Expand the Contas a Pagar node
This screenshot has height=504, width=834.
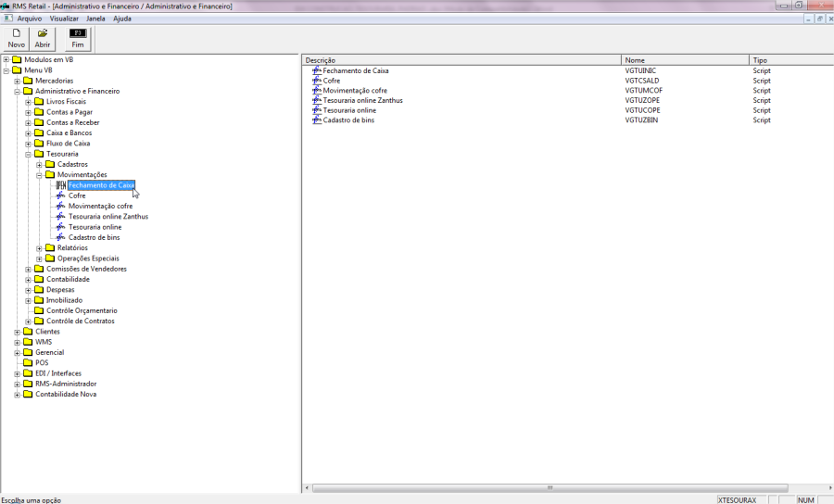(28, 112)
